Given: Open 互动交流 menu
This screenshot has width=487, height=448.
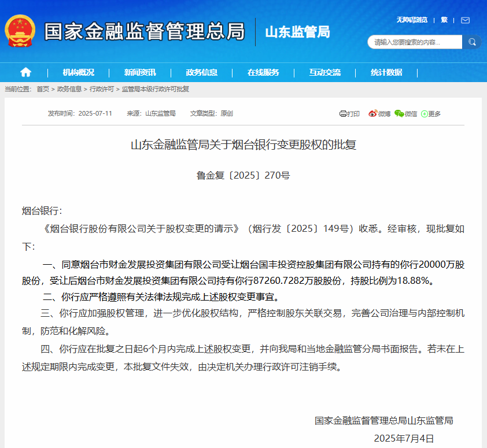Looking at the screenshot, I should point(325,72).
